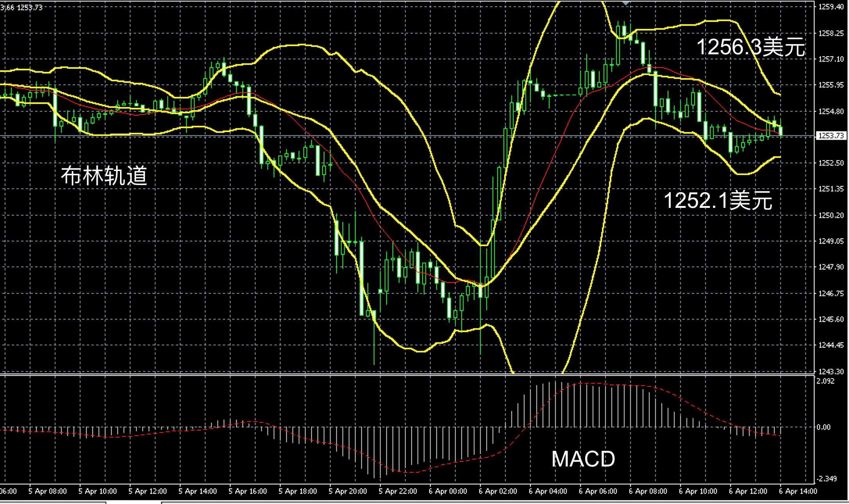The height and width of the screenshot is (504, 849).
Task: Click the 1259.40 price axis label
Action: [831, 7]
